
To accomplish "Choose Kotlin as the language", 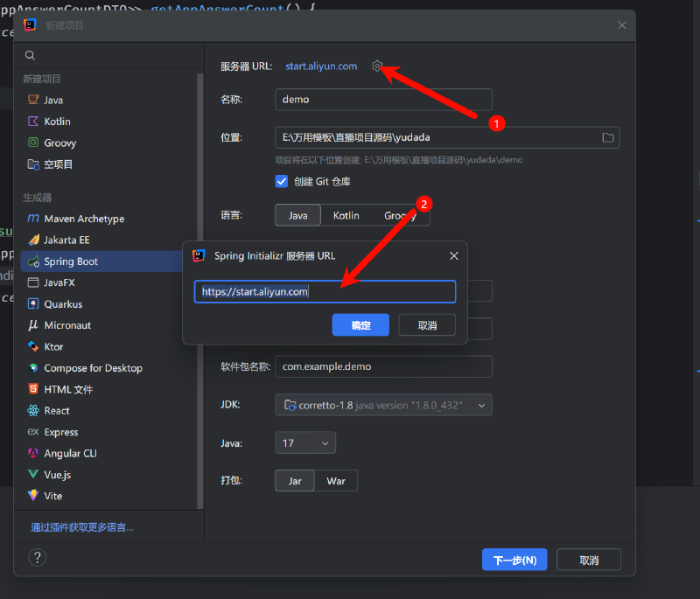I will click(346, 215).
